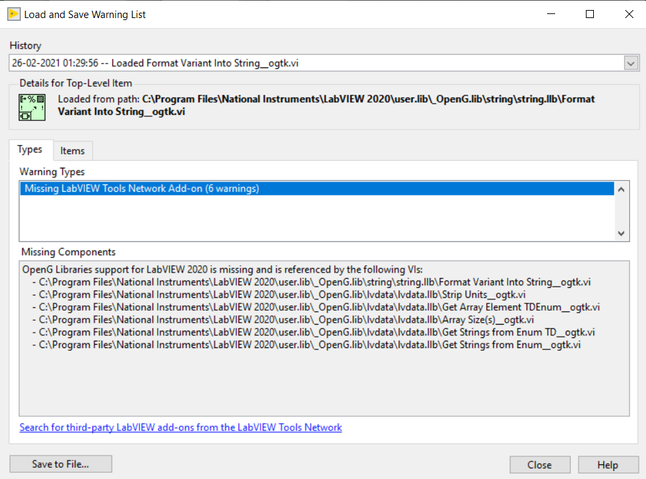The height and width of the screenshot is (479, 646).
Task: Click the LabVIEW icon in the title bar
Action: coord(14,14)
